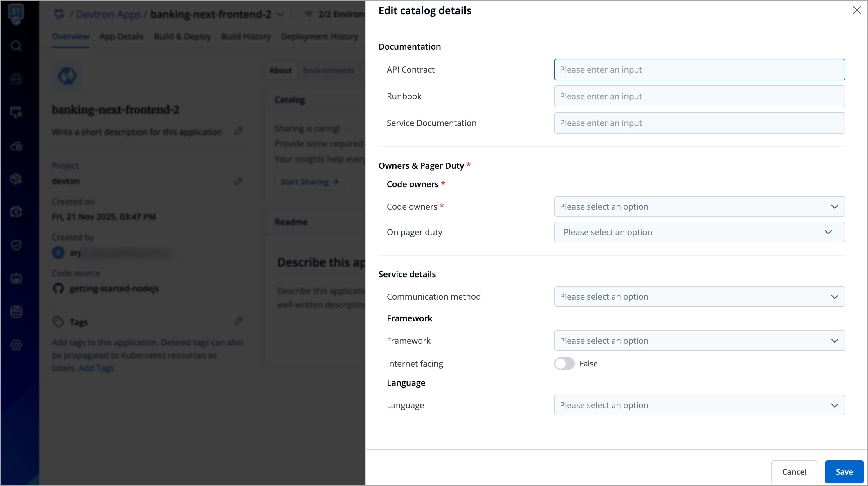Open the Communication method dropdown
The width and height of the screenshot is (868, 486).
(699, 297)
